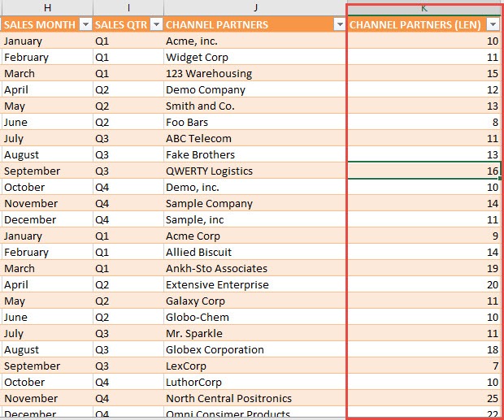Select the cell 'Ankh-Sto Associates'
The image size is (504, 420).
(x=255, y=268)
